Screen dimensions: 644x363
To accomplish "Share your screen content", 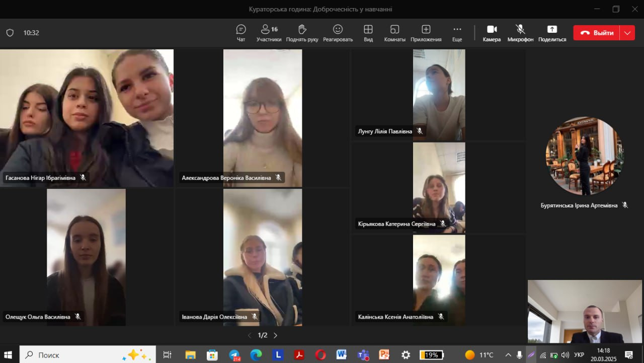I will [x=552, y=33].
